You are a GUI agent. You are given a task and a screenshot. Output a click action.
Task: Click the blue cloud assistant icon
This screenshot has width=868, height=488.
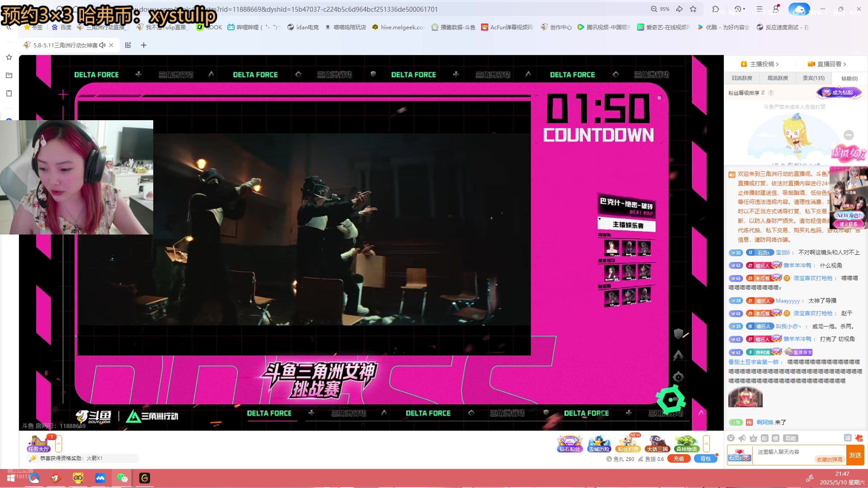point(799,9)
